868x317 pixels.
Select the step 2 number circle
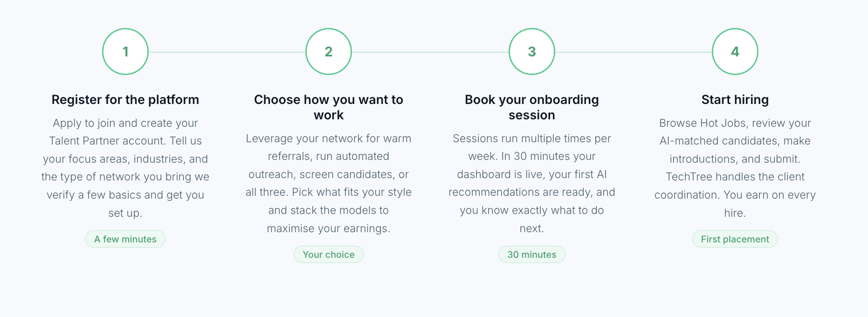pos(329,52)
